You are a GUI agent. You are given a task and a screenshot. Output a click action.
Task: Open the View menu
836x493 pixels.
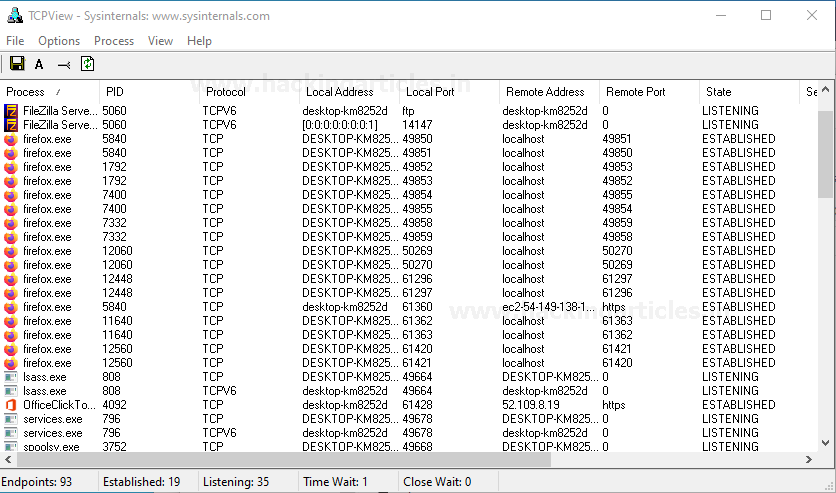click(x=160, y=41)
